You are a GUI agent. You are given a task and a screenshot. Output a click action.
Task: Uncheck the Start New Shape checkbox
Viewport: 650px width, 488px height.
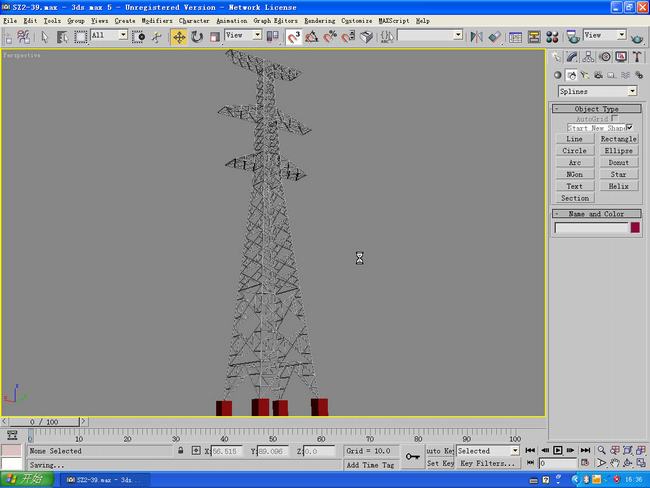pyautogui.click(x=630, y=127)
